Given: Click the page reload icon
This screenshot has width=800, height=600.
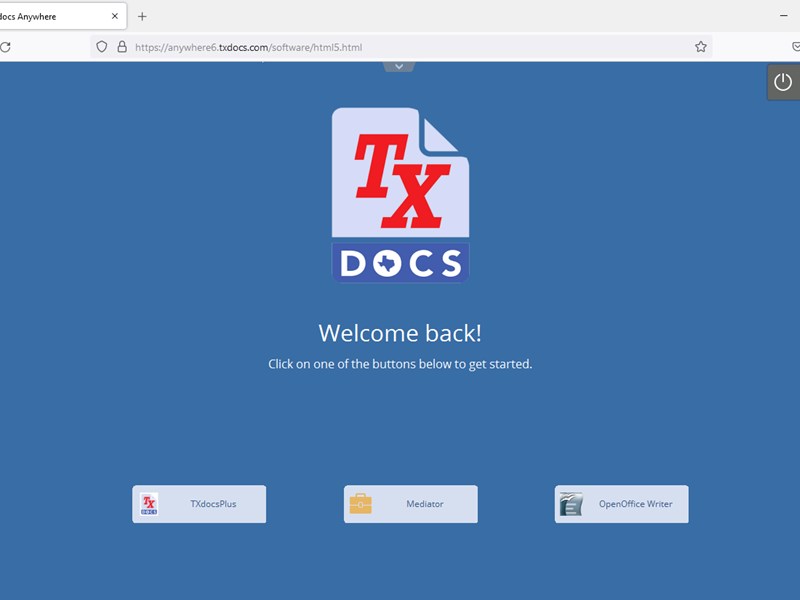Looking at the screenshot, I should tap(8, 47).
